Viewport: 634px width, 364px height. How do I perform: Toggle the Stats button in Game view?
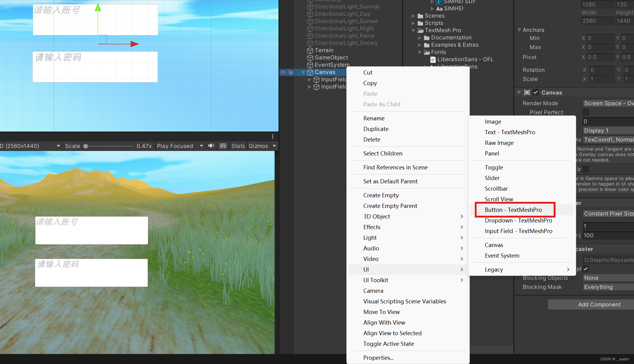click(x=238, y=146)
